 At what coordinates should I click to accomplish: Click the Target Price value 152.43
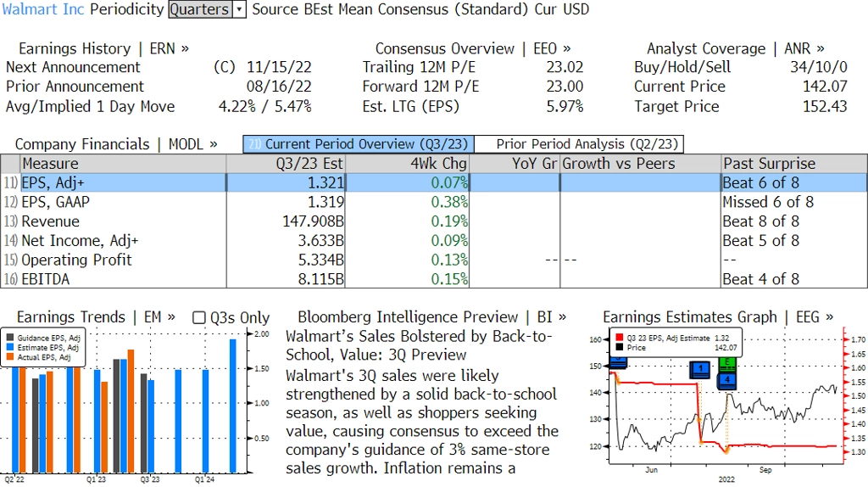tap(825, 107)
